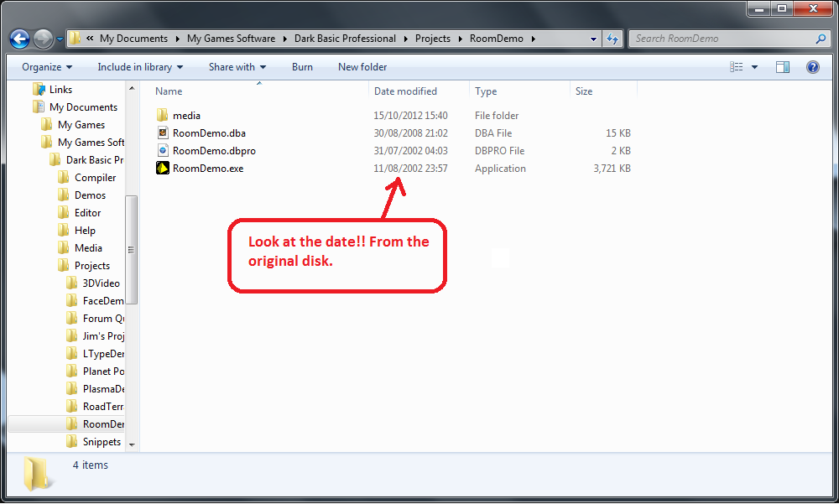Click My Documents in the address breadcrumb
Viewport: 839px width, 504px height.
point(133,39)
